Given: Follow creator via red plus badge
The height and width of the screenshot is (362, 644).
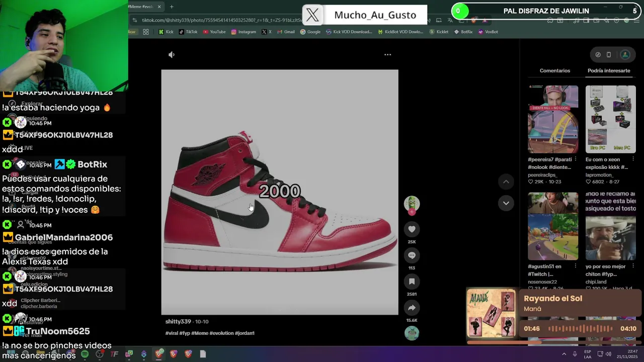Looking at the screenshot, I should [x=412, y=212].
